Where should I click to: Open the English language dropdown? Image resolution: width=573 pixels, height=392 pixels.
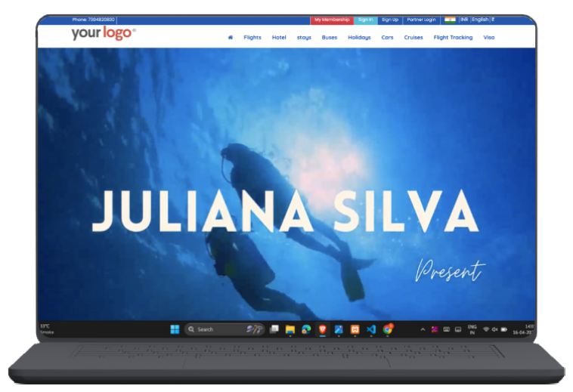[481, 20]
